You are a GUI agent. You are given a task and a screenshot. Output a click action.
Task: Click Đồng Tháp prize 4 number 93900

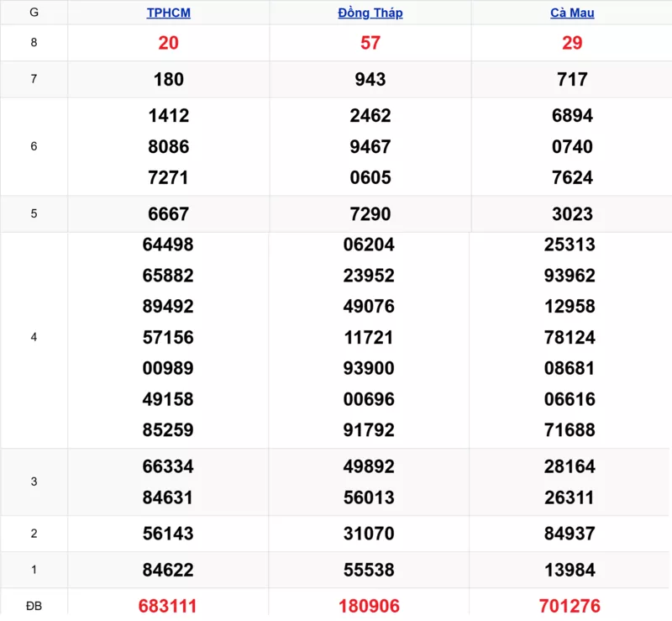(x=369, y=368)
